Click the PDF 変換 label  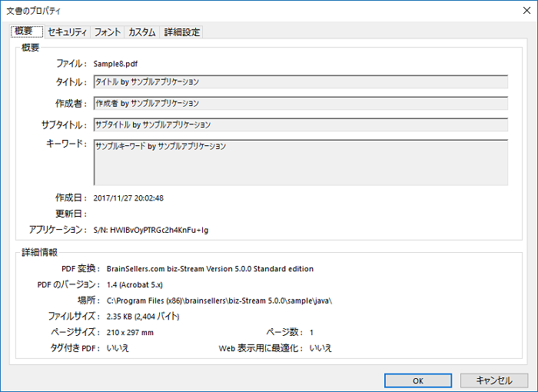click(x=81, y=269)
